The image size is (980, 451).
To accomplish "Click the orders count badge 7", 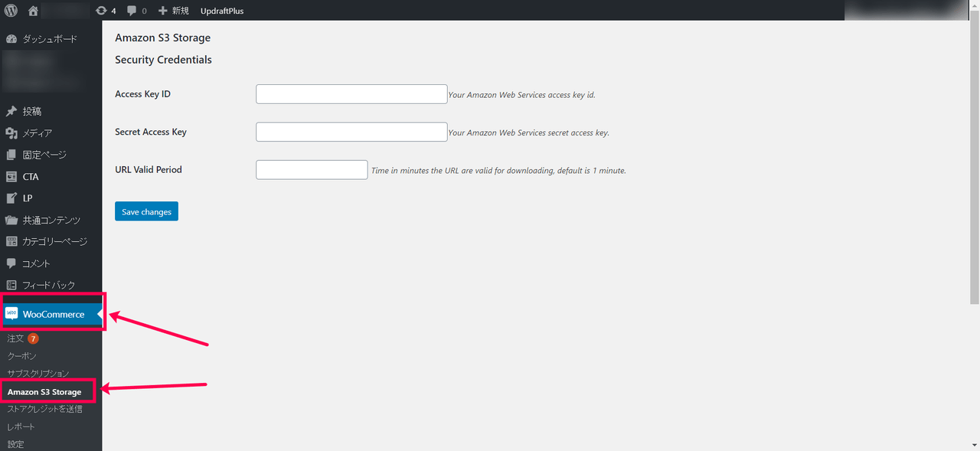I will (33, 338).
